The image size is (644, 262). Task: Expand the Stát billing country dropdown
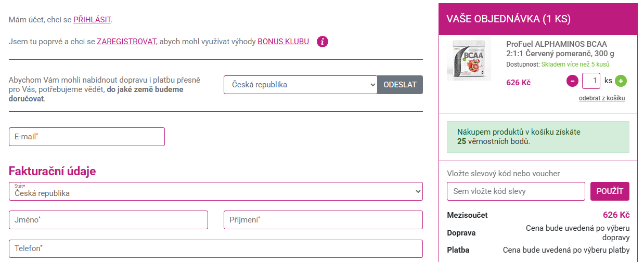[215, 191]
